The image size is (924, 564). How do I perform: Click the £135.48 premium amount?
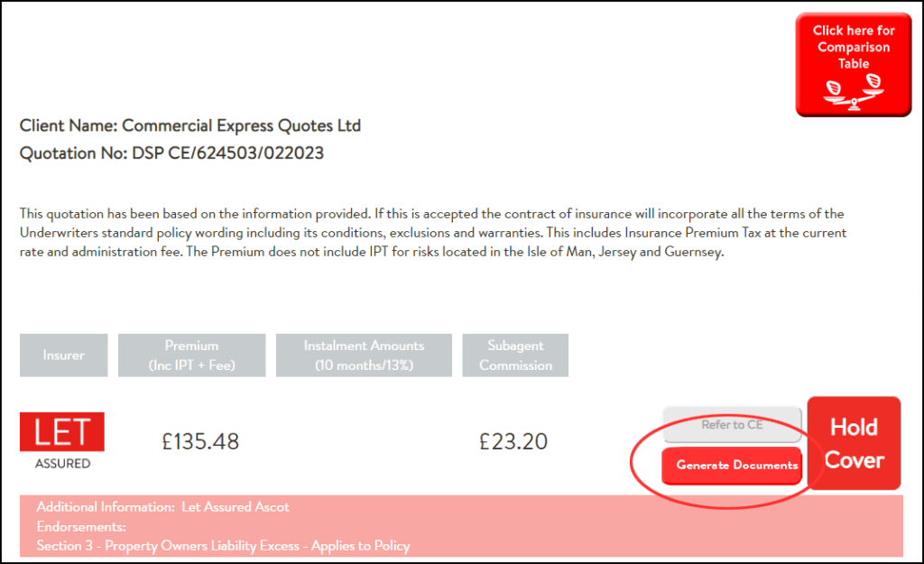click(x=200, y=442)
